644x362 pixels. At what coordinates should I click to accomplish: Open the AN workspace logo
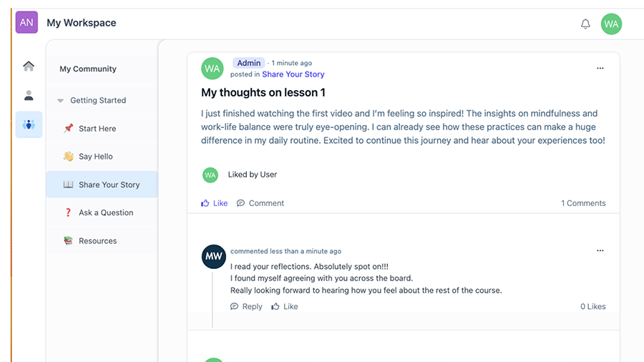tap(26, 22)
